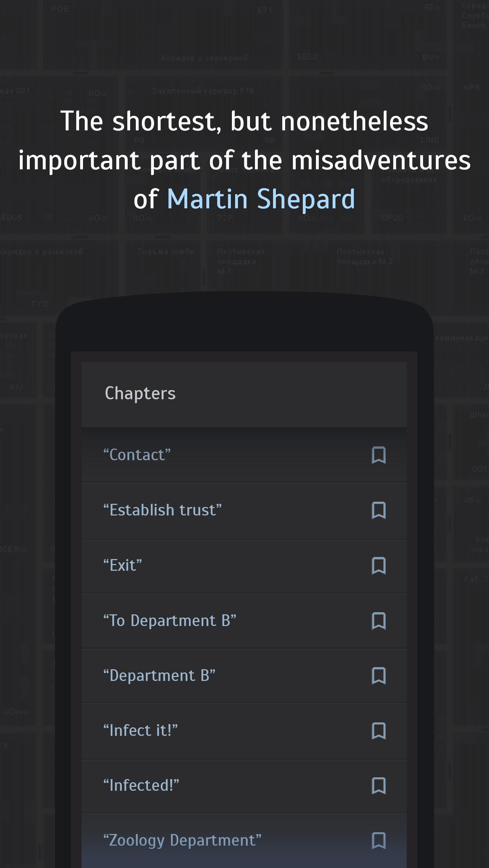Tap bookmark icon beside "Exit"
Image resolution: width=489 pixels, height=868 pixels.
(378, 566)
